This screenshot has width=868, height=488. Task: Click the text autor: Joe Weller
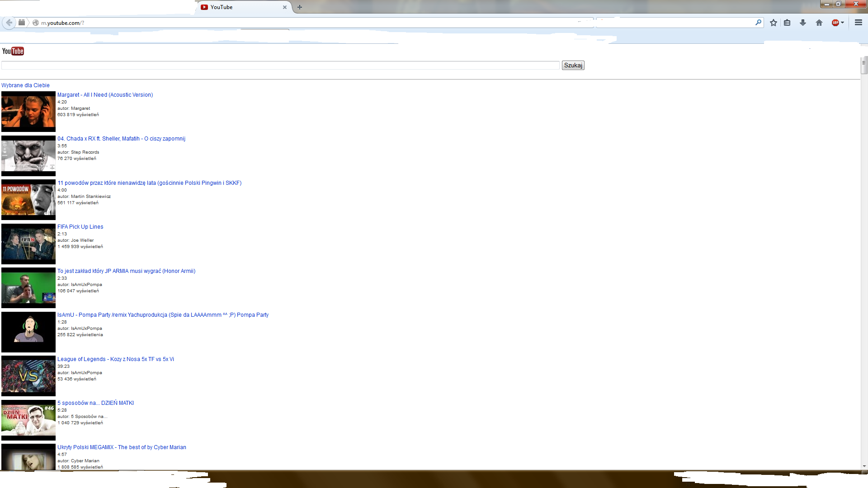click(75, 240)
